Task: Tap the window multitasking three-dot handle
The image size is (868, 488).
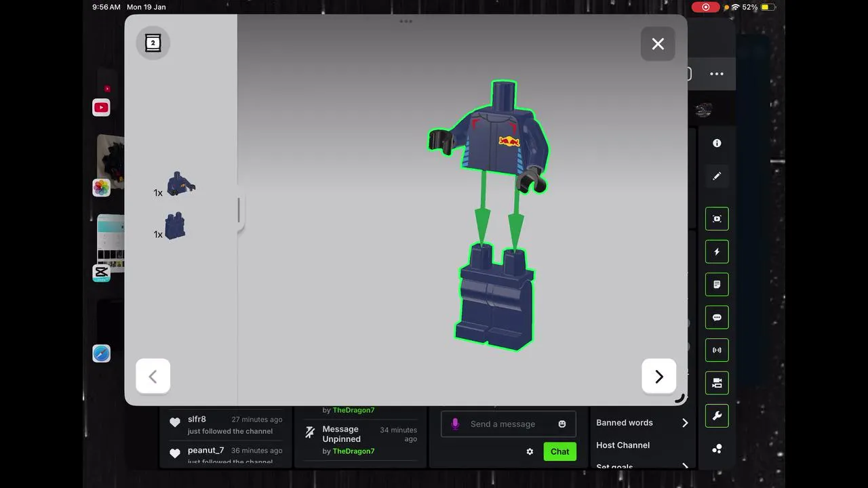Action: pos(406,21)
